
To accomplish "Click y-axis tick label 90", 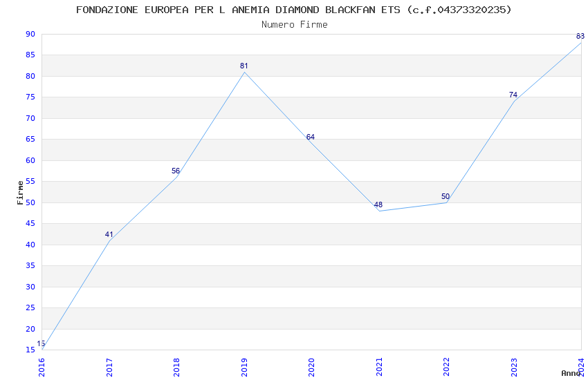I will click(x=30, y=34).
